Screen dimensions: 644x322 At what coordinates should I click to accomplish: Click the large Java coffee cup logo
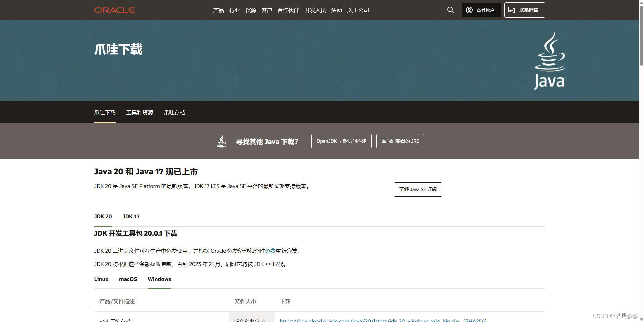pyautogui.click(x=549, y=61)
